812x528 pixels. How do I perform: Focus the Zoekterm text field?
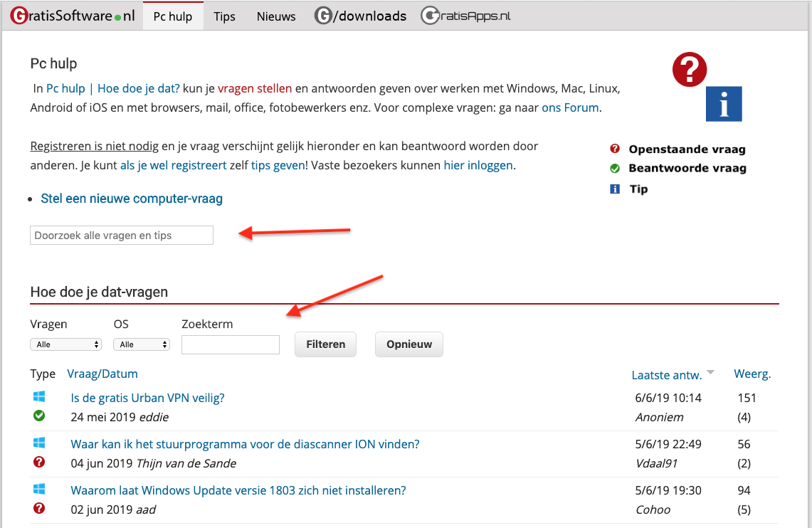click(231, 344)
